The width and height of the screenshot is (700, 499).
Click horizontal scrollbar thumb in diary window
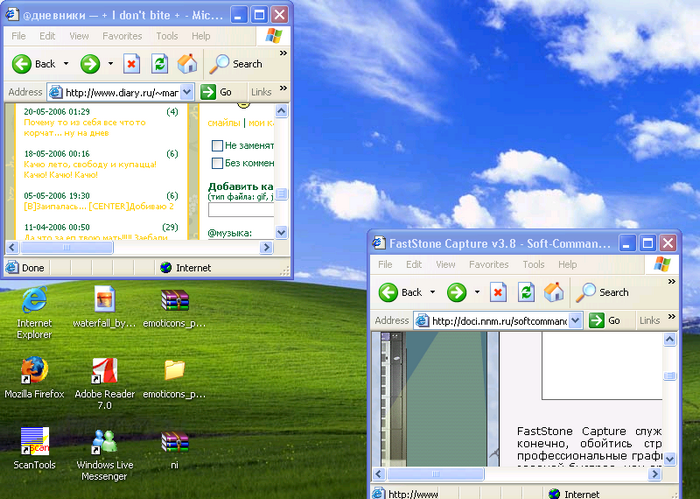pyautogui.click(x=67, y=247)
